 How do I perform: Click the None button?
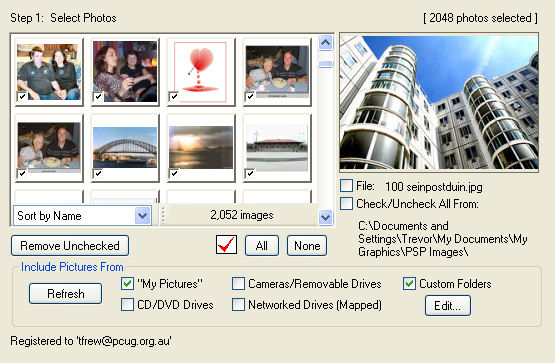pos(307,246)
